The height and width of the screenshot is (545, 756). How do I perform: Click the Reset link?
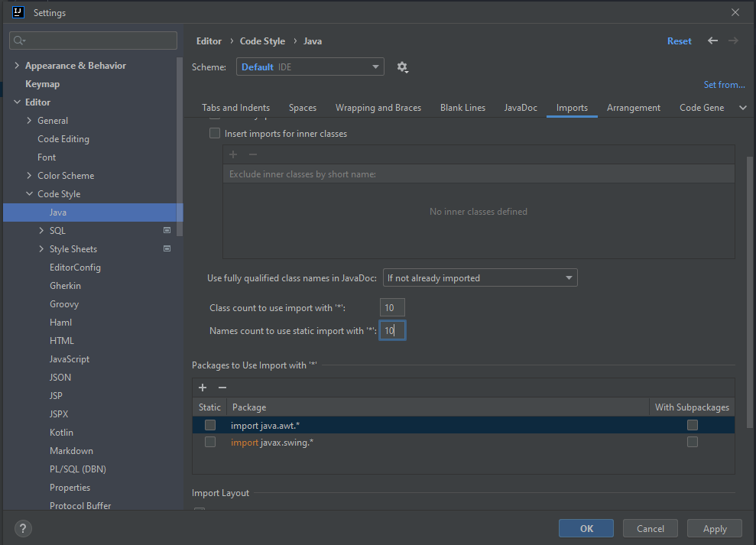click(679, 41)
